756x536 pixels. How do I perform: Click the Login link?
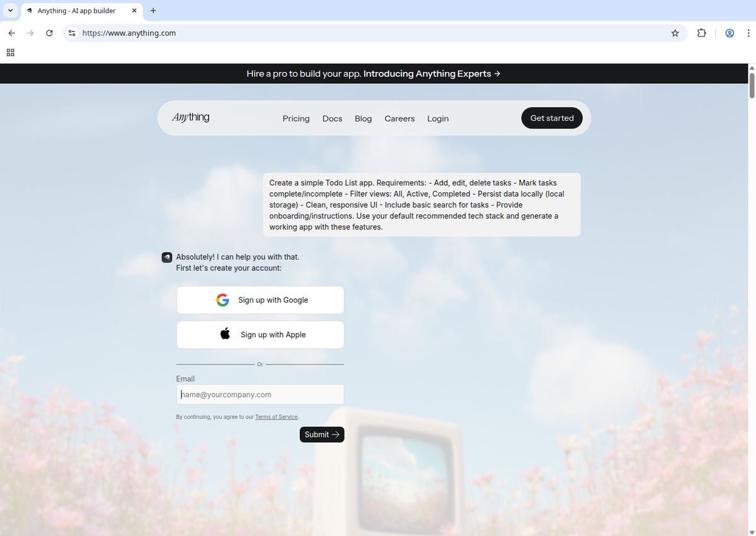click(438, 119)
